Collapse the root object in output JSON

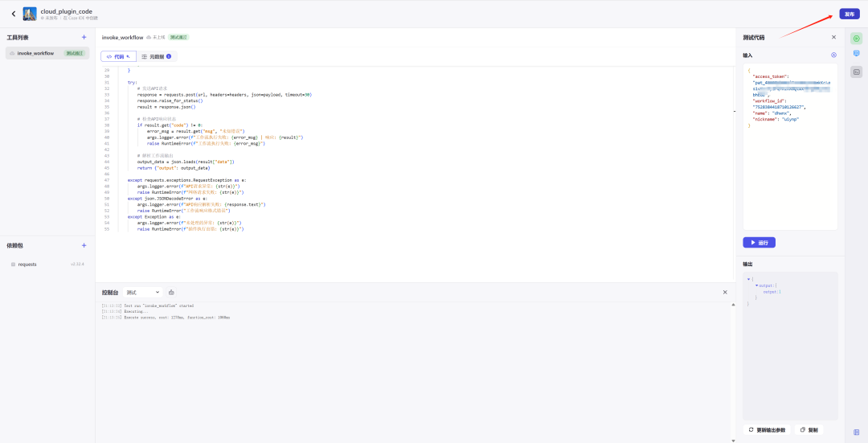(x=748, y=279)
